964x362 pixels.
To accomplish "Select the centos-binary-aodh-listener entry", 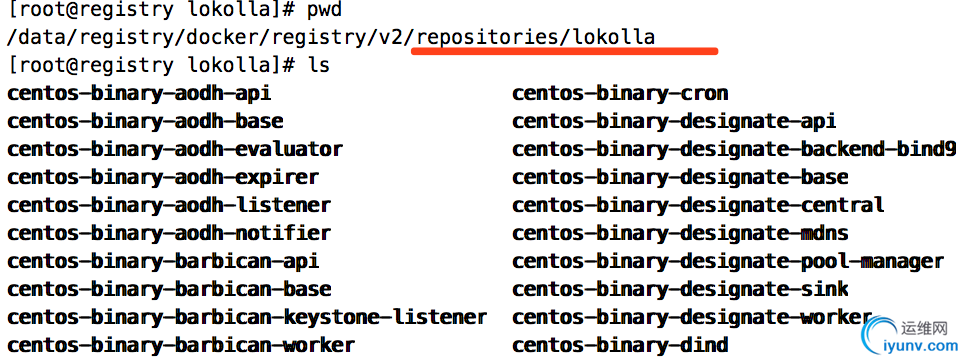I will coord(169,205).
